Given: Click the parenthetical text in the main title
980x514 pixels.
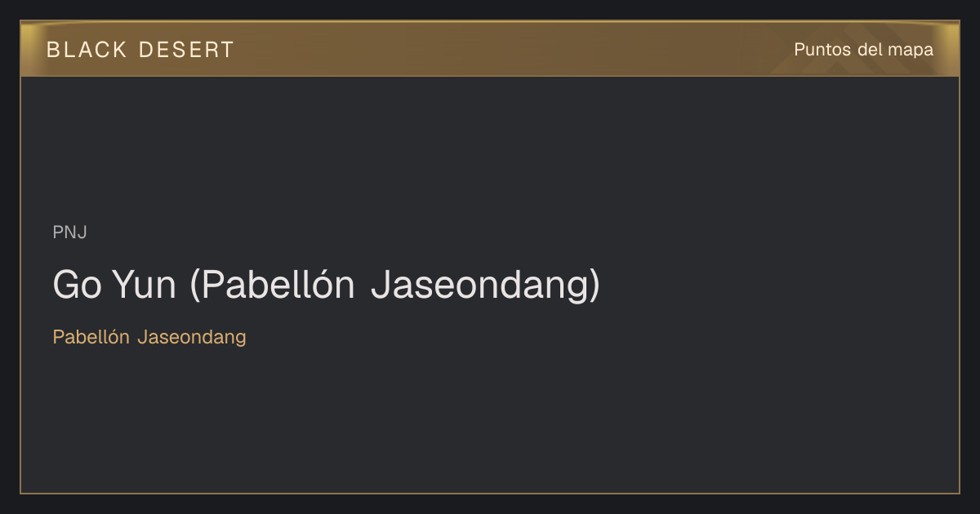Looking at the screenshot, I should (x=394, y=286).
